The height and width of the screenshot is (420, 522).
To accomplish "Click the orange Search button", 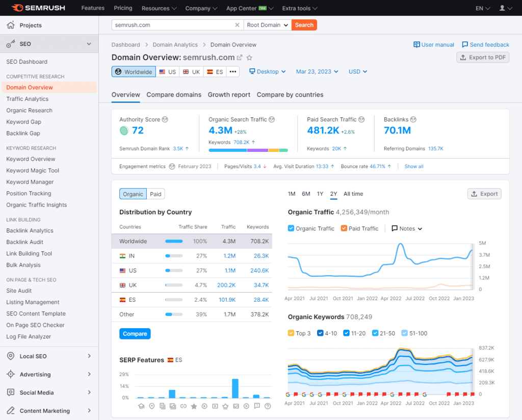I will (304, 25).
